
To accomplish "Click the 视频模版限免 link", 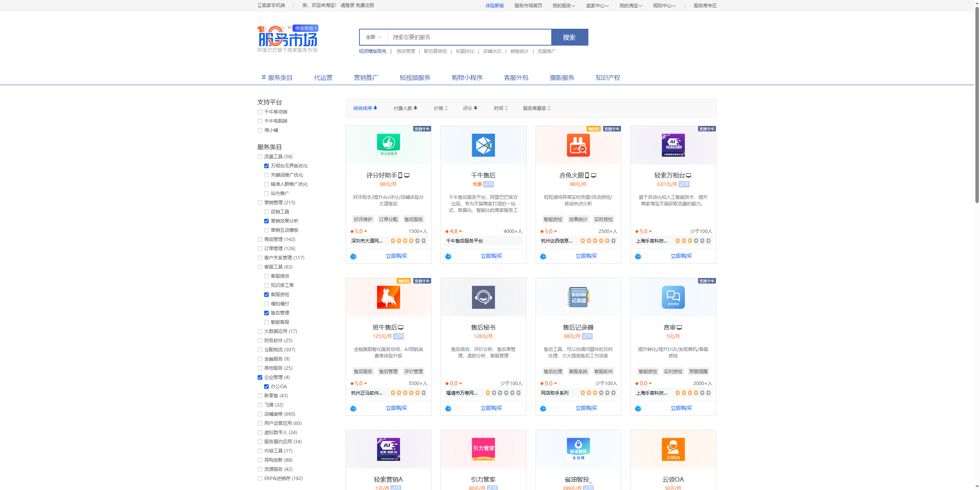I will point(372,51).
